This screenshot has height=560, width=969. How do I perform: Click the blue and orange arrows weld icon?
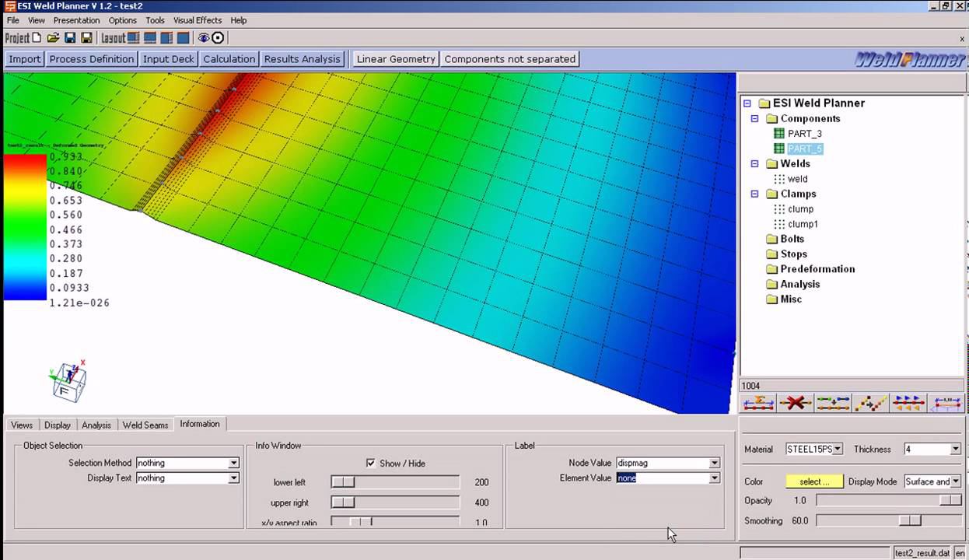pos(908,403)
